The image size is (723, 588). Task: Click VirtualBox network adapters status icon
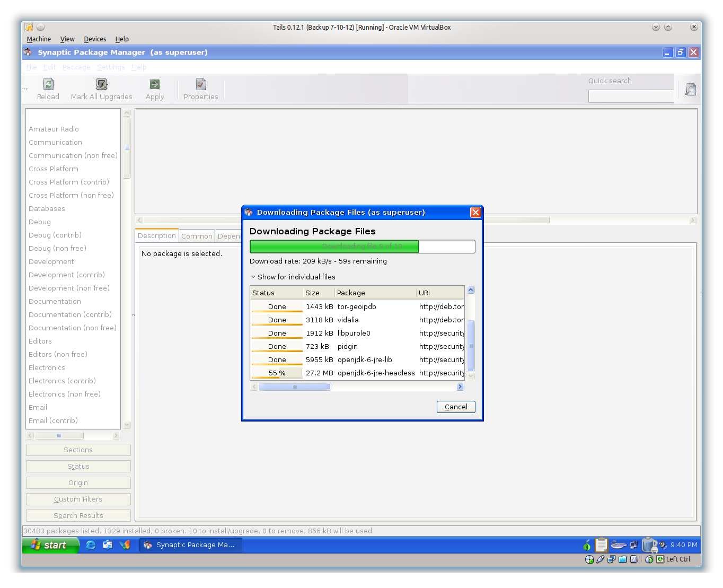click(x=611, y=559)
